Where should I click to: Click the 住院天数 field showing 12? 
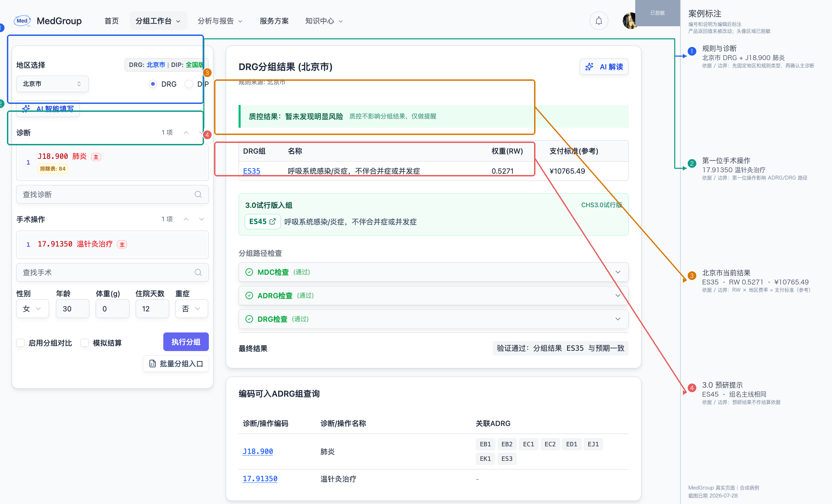(152, 309)
